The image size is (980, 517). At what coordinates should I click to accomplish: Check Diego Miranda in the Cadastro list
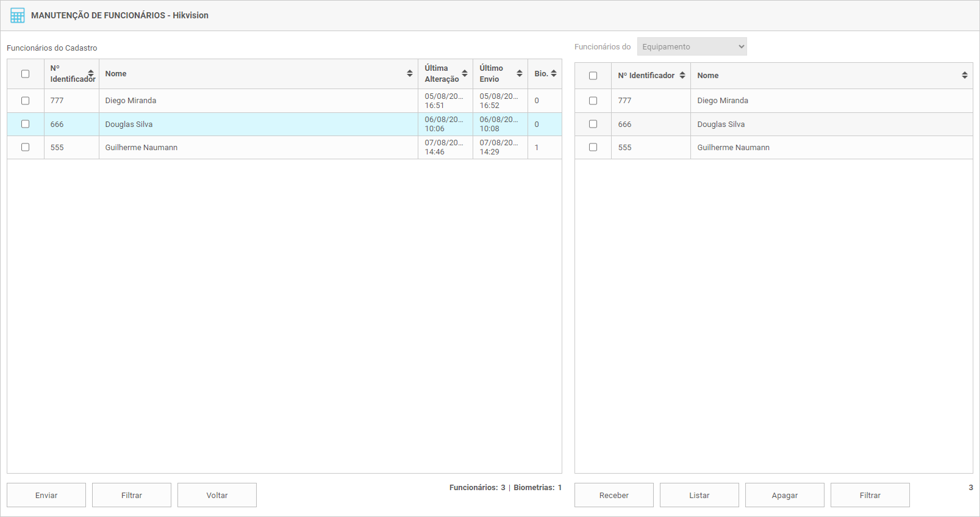pyautogui.click(x=26, y=101)
